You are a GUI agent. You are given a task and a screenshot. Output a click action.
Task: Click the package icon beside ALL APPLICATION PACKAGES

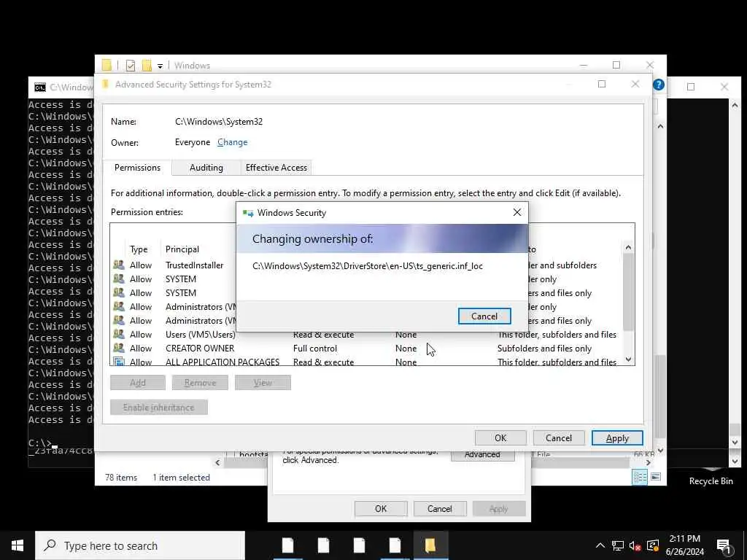(x=119, y=362)
